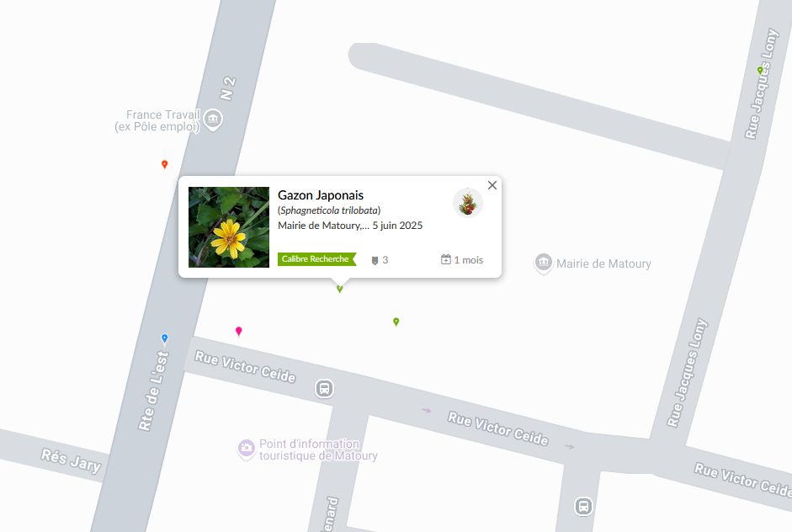Click the Calibre Recherche green badge
Viewport: 792px width, 532px height.
316,259
